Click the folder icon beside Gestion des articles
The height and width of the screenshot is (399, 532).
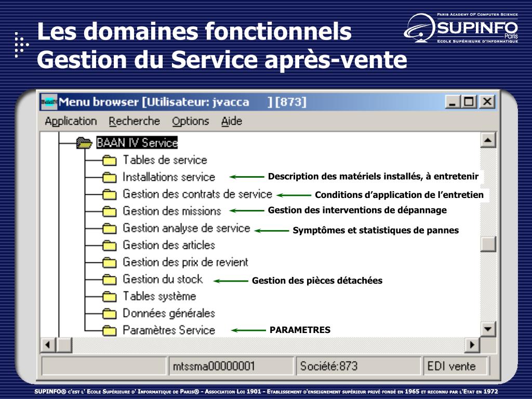point(109,245)
